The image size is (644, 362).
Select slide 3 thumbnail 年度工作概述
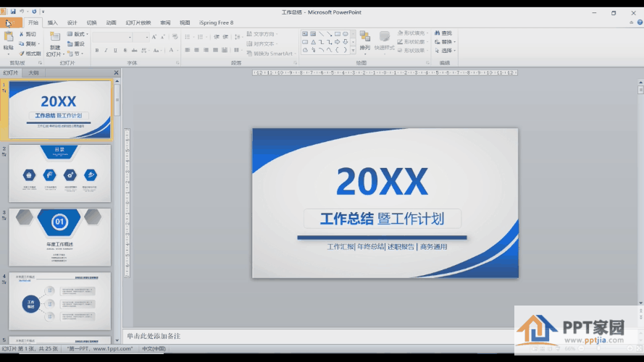click(x=60, y=237)
